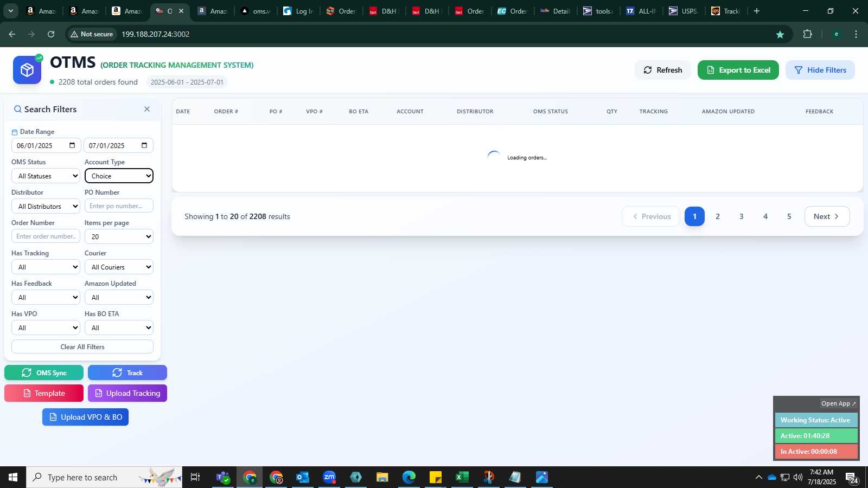The height and width of the screenshot is (488, 868).
Task: Open a new browser tab
Action: (757, 11)
